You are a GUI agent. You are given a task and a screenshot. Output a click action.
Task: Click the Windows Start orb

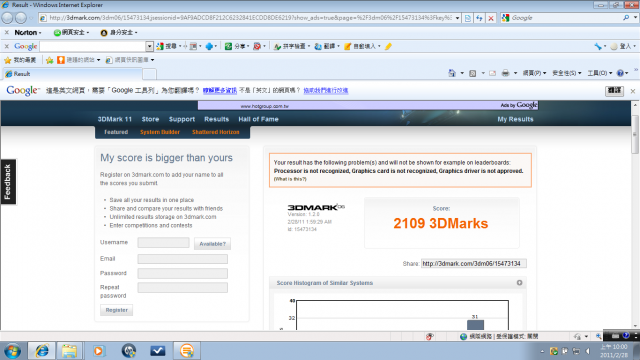click(x=12, y=351)
